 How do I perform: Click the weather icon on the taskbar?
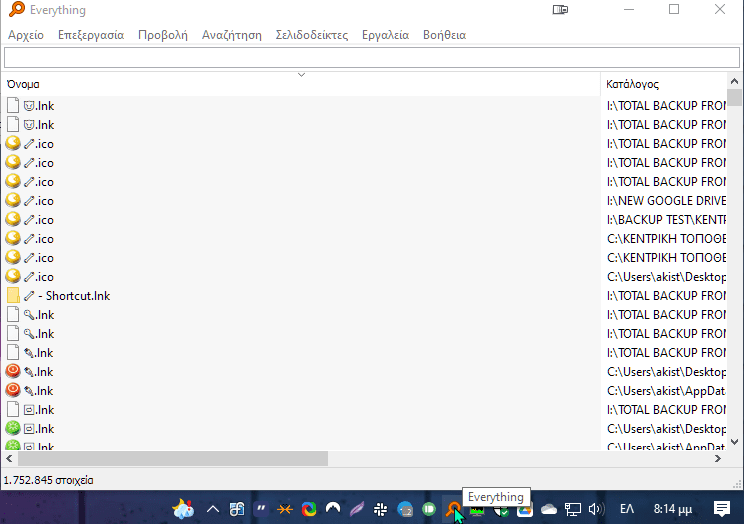point(183,509)
